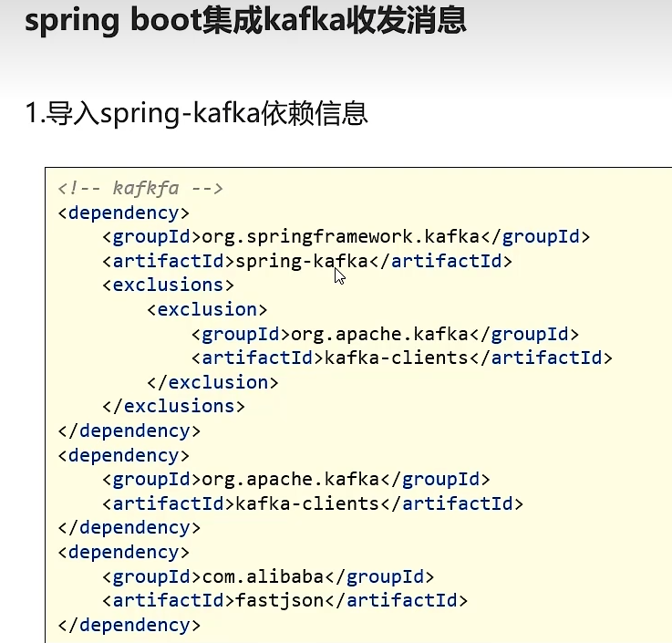The image size is (672, 643).
Task: Click the closing </exclusions> tag
Action: coord(174,406)
